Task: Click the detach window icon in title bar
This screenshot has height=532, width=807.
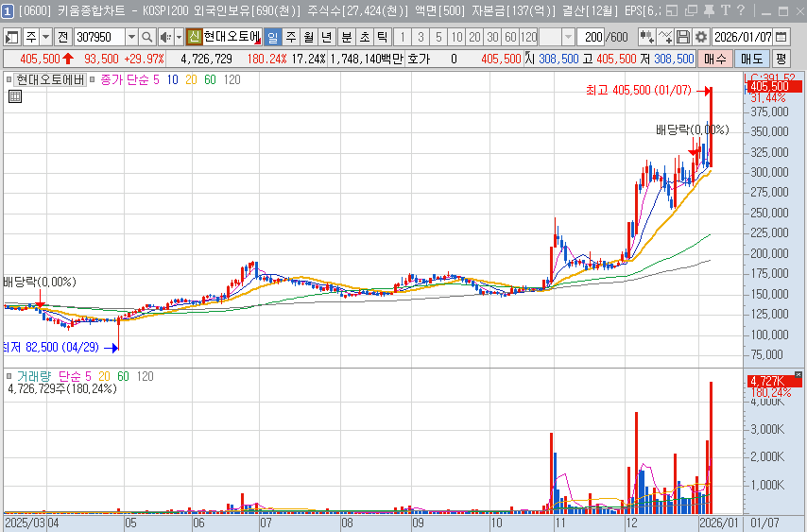Action: pyautogui.click(x=691, y=10)
